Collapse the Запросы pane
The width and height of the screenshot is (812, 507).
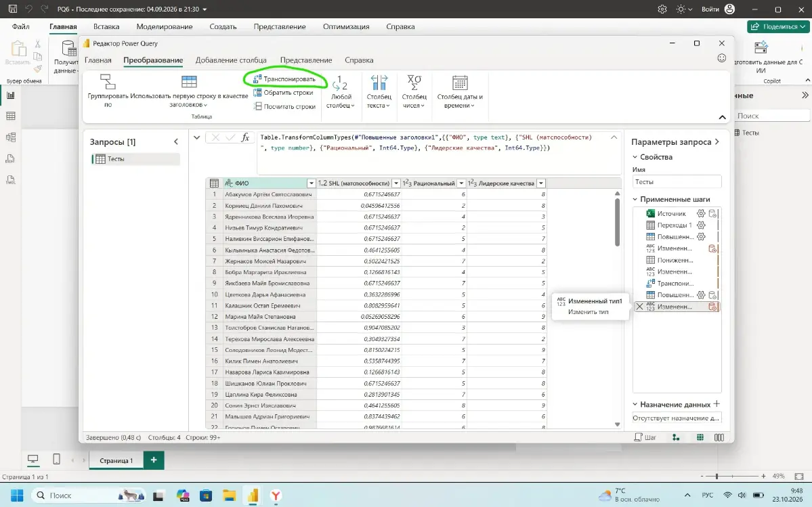[x=176, y=141]
